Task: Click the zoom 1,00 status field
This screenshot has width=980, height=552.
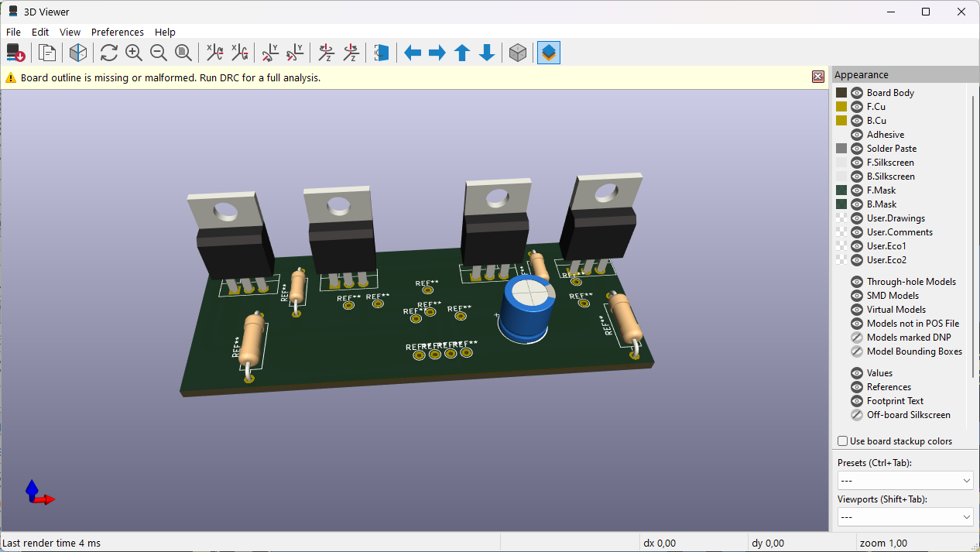Action: 885,543
